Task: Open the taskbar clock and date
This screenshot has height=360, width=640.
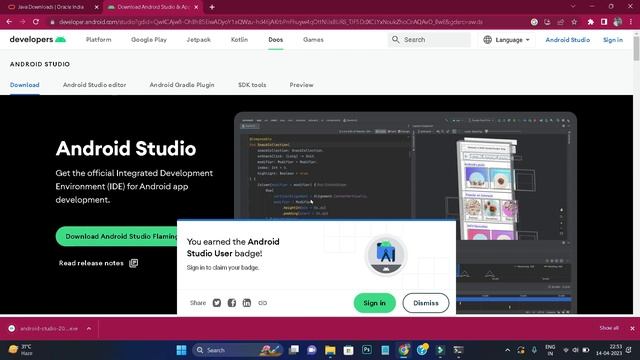Action: coord(609,350)
